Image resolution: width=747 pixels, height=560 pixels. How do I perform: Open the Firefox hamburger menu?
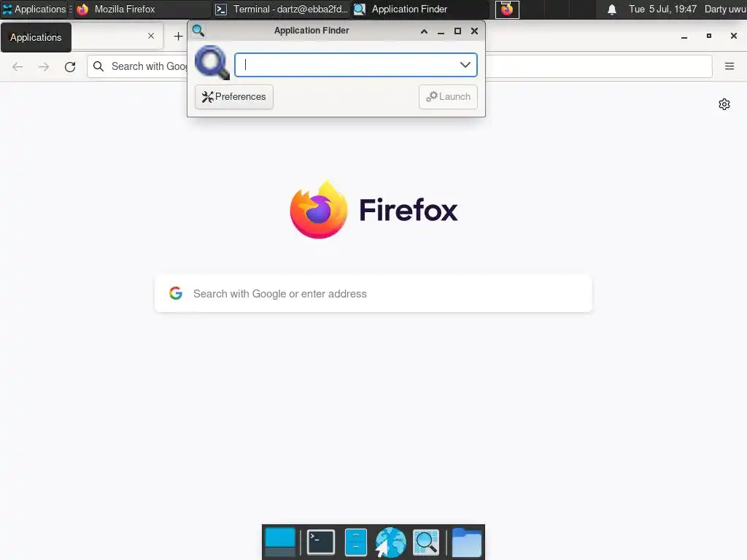point(729,66)
